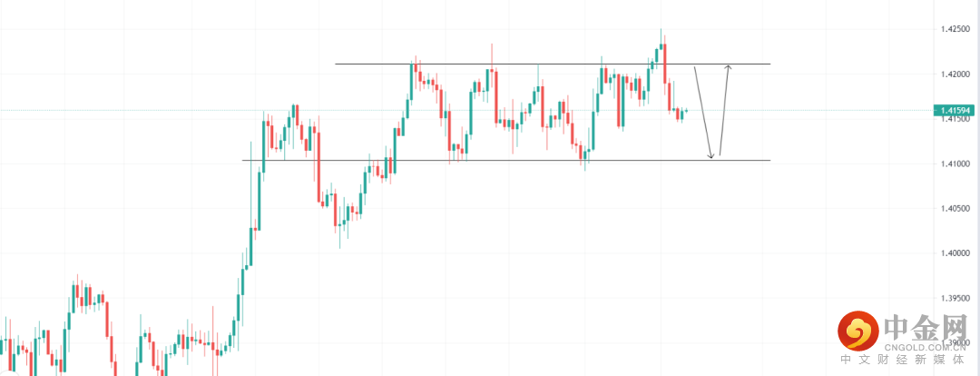
Task: Click the last candle on the chart
Action: pyautogui.click(x=686, y=111)
